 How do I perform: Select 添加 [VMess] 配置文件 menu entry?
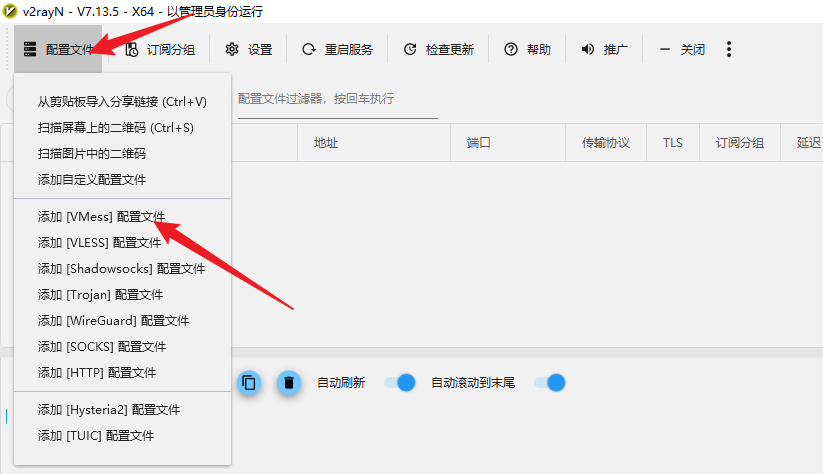tap(101, 216)
